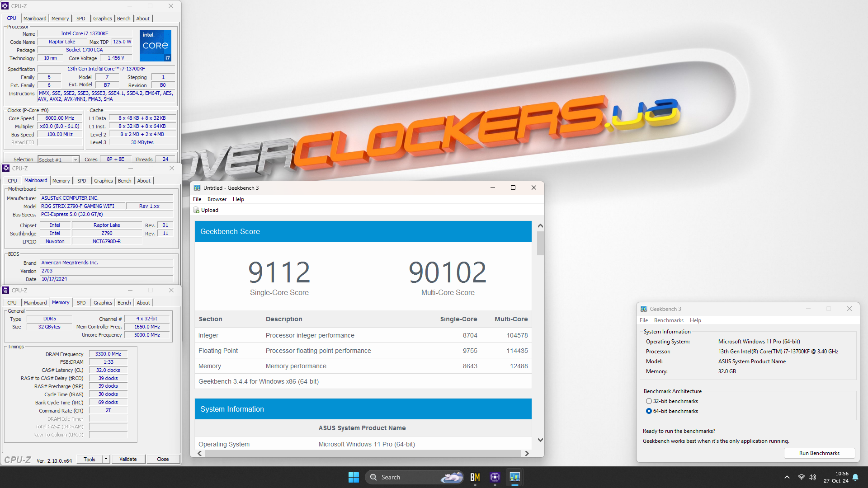Click scroll up arrow in Geekbench results
The image size is (868, 488).
pyautogui.click(x=540, y=225)
